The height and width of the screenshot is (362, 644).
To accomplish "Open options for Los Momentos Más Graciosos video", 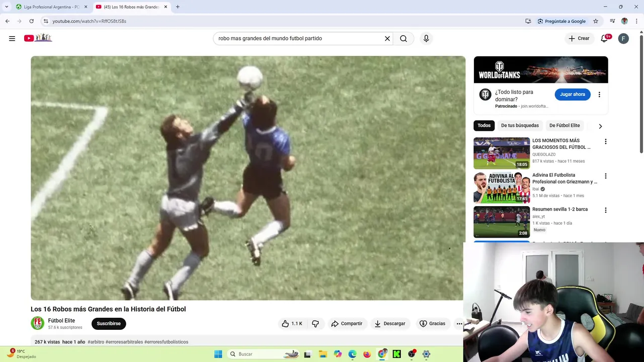I will [606, 142].
